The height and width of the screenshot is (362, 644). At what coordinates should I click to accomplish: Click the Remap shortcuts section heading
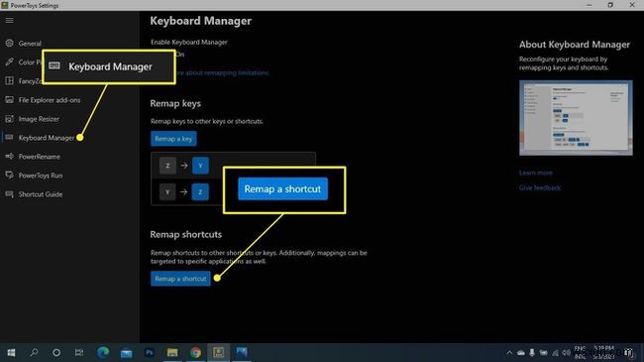tap(185, 234)
